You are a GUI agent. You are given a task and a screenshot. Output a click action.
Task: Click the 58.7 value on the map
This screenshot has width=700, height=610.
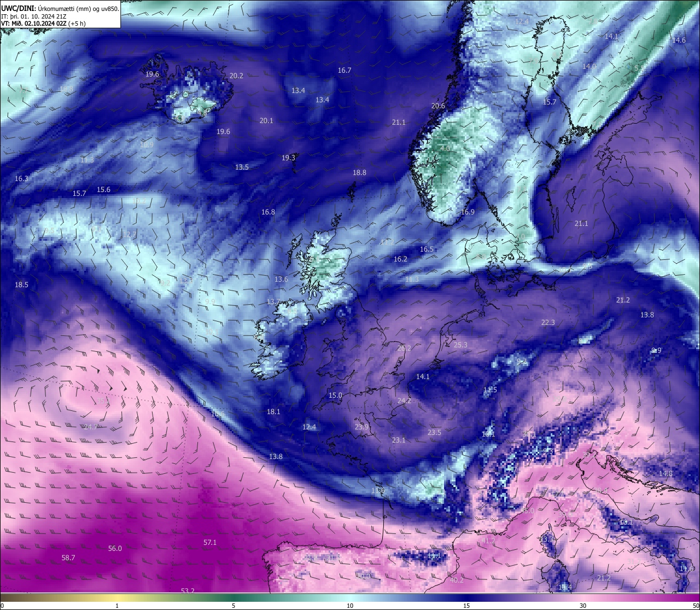pos(68,557)
